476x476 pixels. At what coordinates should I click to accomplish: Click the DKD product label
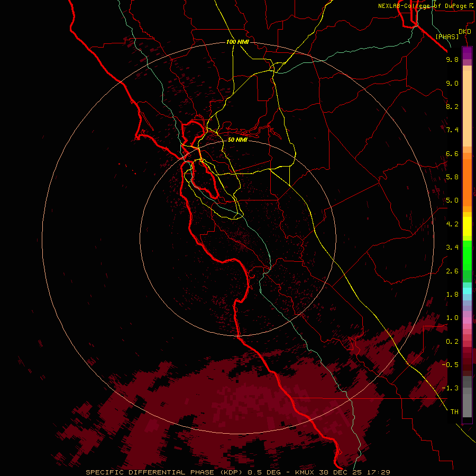coord(465,32)
